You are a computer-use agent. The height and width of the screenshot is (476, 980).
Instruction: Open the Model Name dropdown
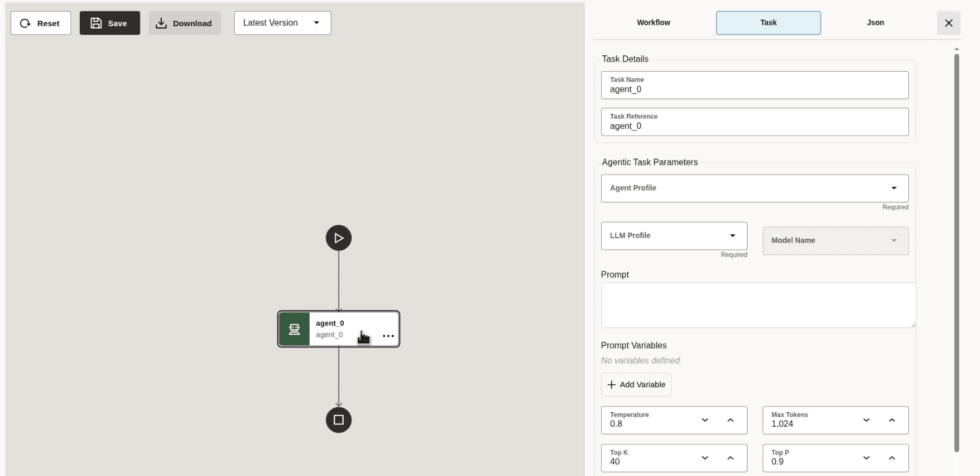tap(835, 240)
